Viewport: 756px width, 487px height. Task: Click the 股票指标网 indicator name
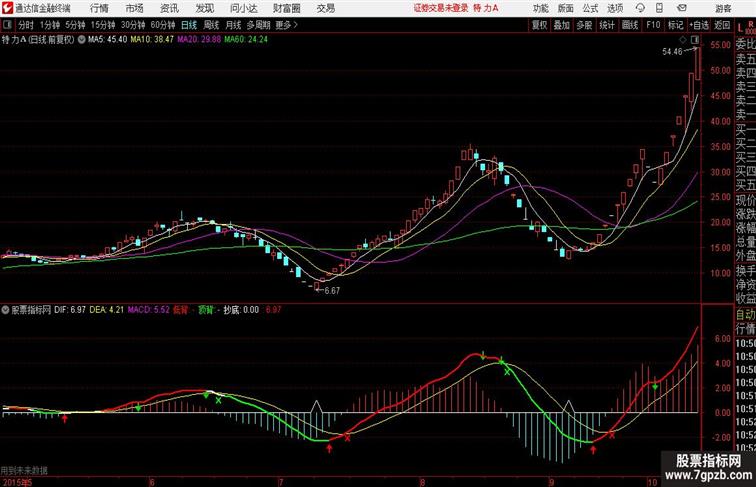click(x=31, y=310)
